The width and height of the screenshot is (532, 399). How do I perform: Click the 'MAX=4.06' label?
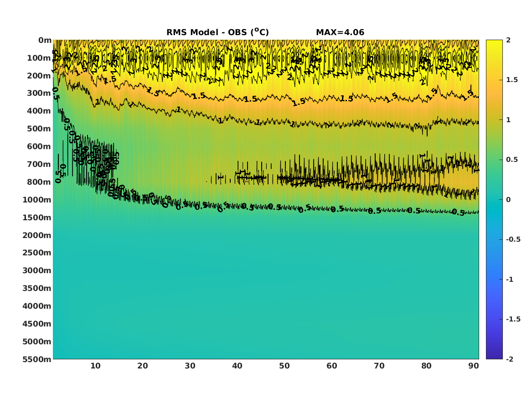[x=340, y=32]
